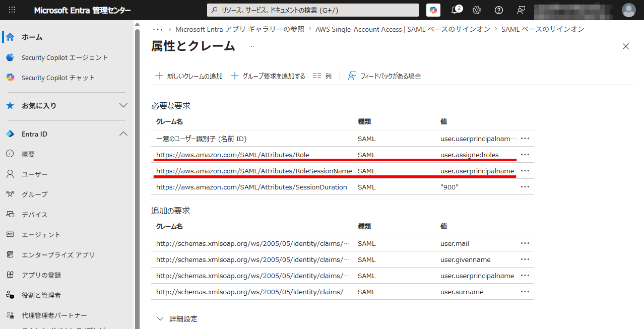Open the help question mark icon
The height and width of the screenshot is (329, 644).
[499, 10]
